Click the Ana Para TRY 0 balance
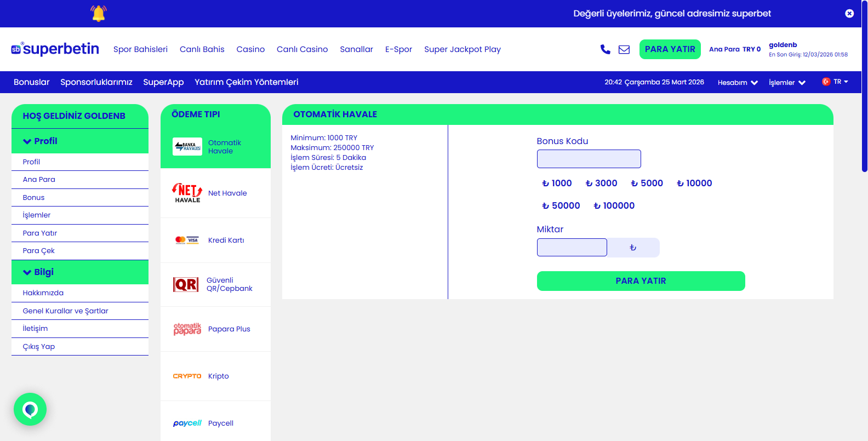Image resolution: width=868 pixels, height=441 pixels. (735, 49)
